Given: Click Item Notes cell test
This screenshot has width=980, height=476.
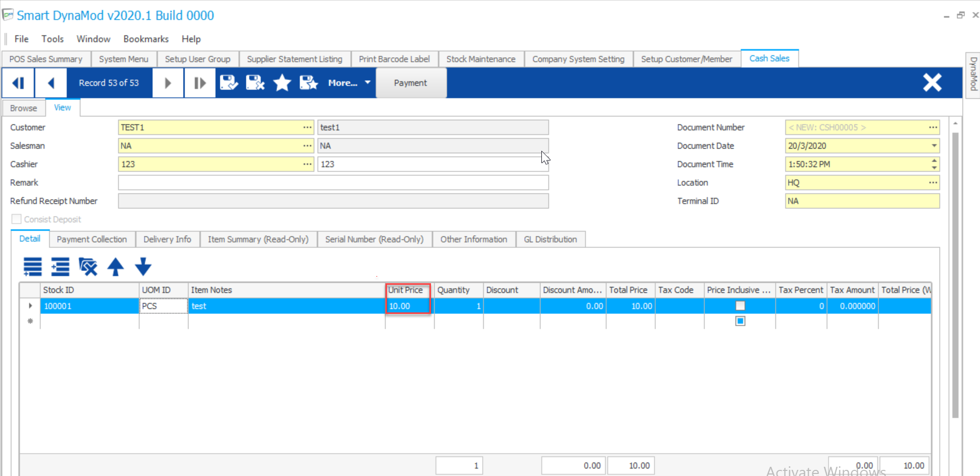Looking at the screenshot, I should click(286, 306).
